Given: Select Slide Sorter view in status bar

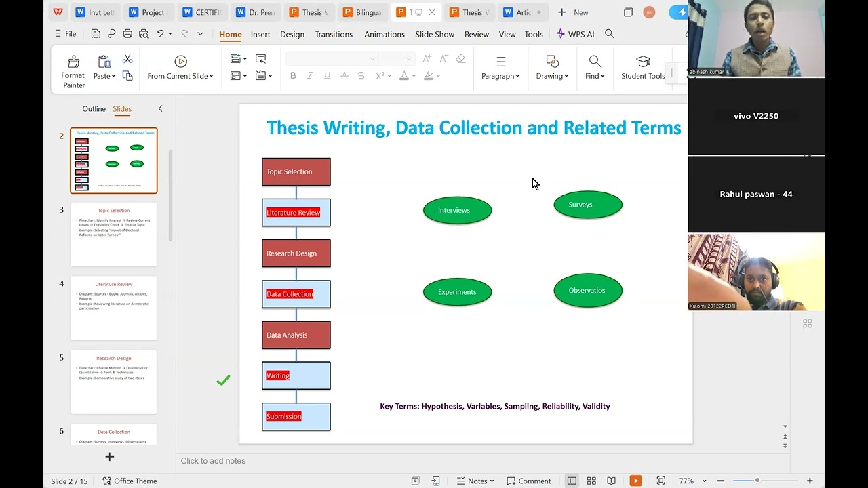Looking at the screenshot, I should [x=591, y=481].
